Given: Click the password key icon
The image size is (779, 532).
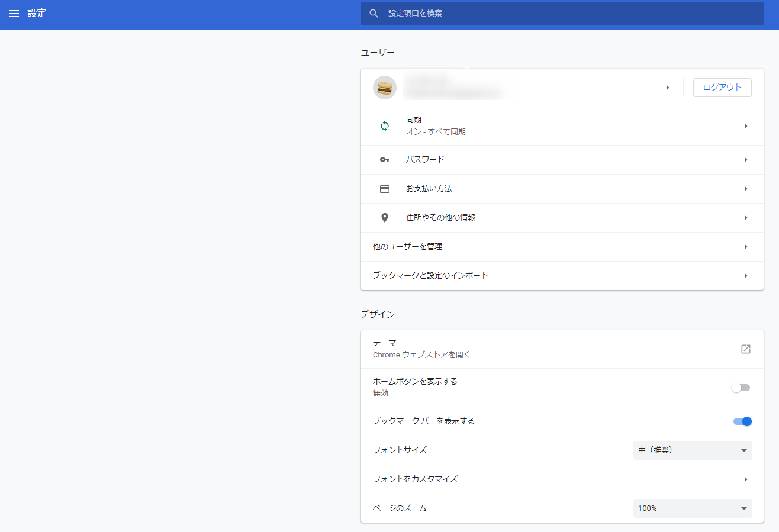Looking at the screenshot, I should pyautogui.click(x=385, y=160).
